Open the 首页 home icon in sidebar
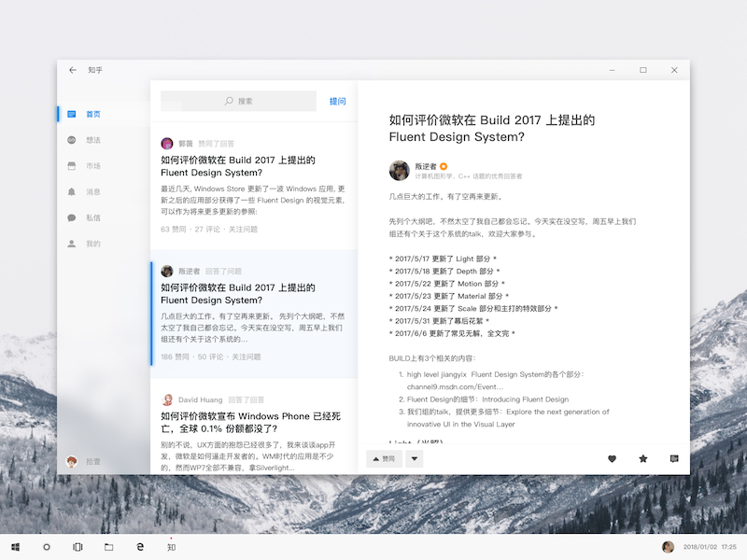 click(x=72, y=114)
